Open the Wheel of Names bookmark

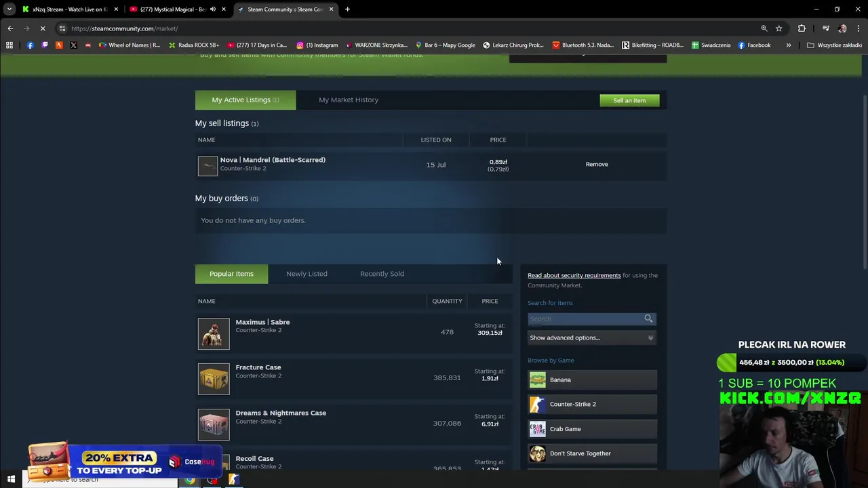[130, 45]
